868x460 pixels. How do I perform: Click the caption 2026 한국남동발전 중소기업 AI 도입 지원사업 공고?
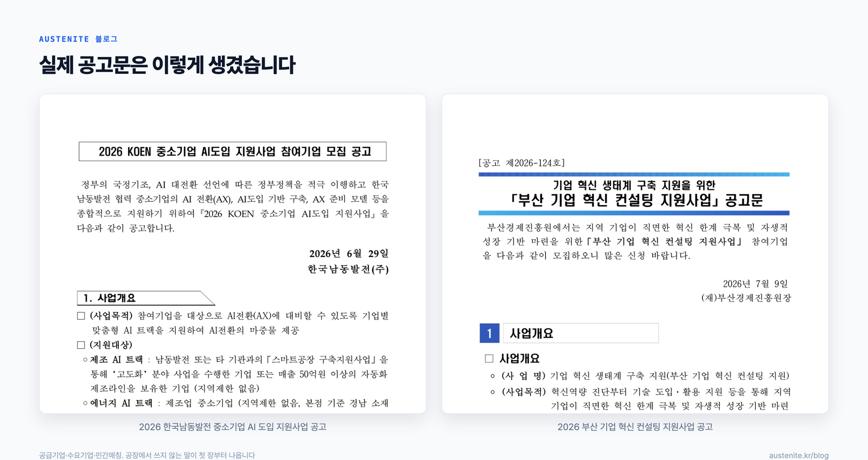233,427
